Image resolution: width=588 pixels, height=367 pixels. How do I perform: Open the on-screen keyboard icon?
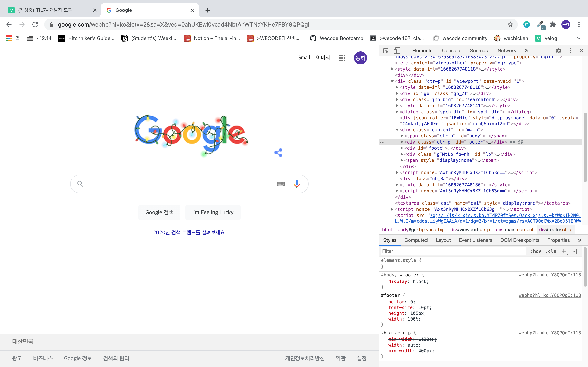point(281,184)
